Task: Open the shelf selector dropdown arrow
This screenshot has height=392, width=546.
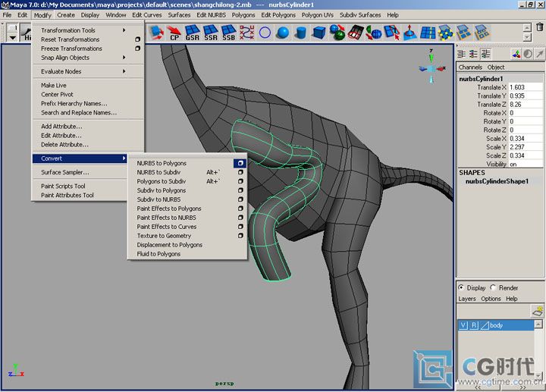Action: (x=13, y=37)
